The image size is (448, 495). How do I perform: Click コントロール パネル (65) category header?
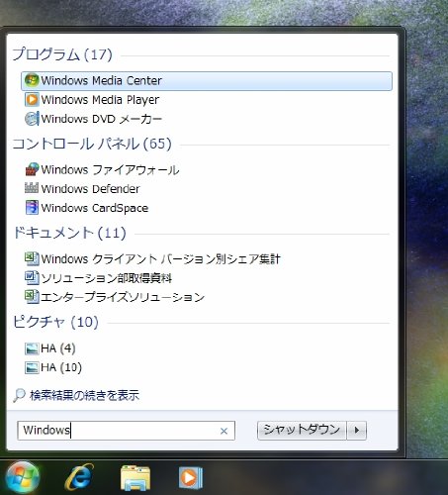(x=92, y=144)
